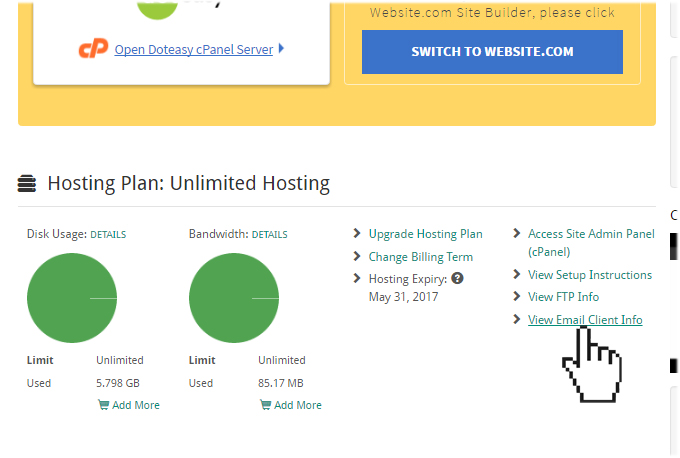Viewport: 680px width, 458px height.
Task: Open View Email Client Info link
Action: 585,320
